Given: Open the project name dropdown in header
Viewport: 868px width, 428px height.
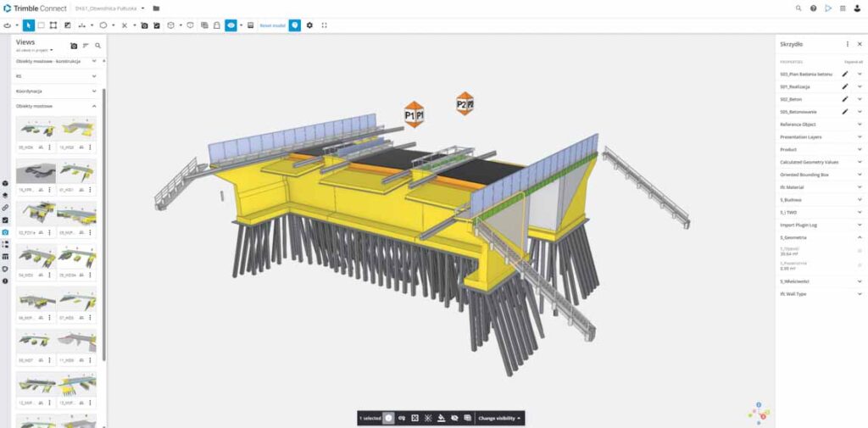Looking at the screenshot, I should [x=110, y=8].
